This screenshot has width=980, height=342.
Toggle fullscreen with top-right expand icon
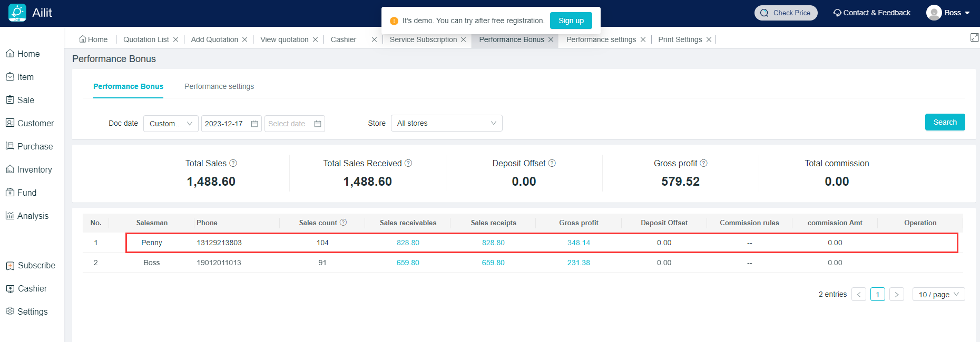coord(974,37)
